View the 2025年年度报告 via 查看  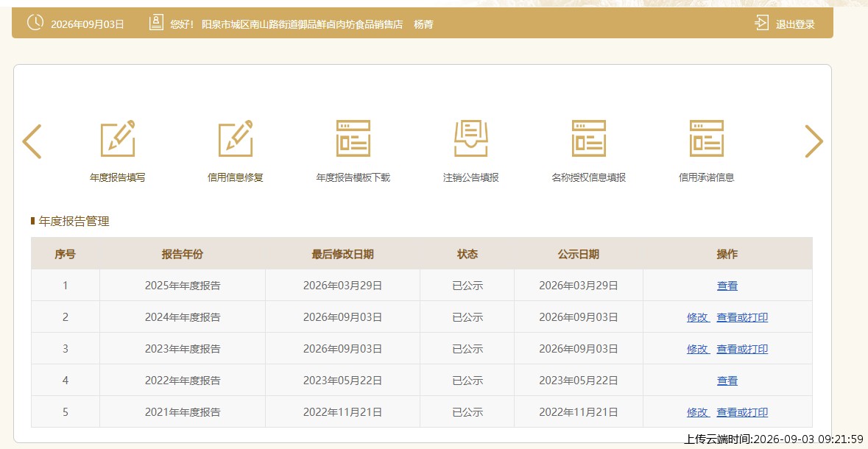tap(727, 286)
